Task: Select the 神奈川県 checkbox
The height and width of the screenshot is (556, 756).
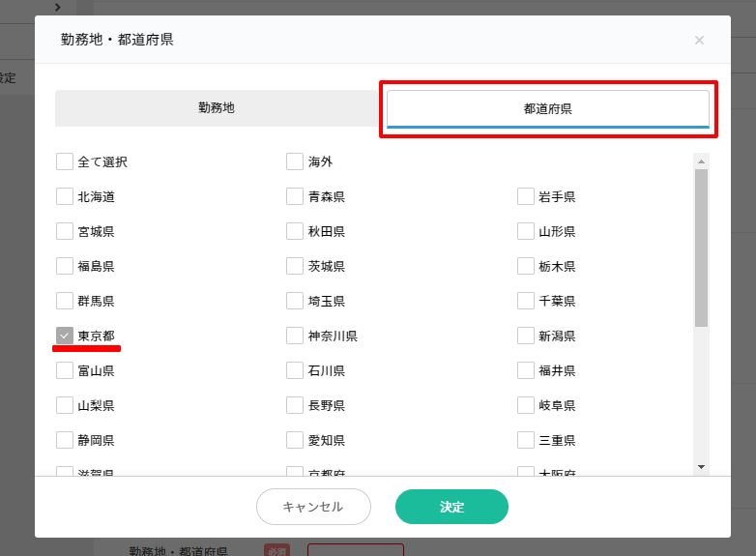Action: coord(295,336)
